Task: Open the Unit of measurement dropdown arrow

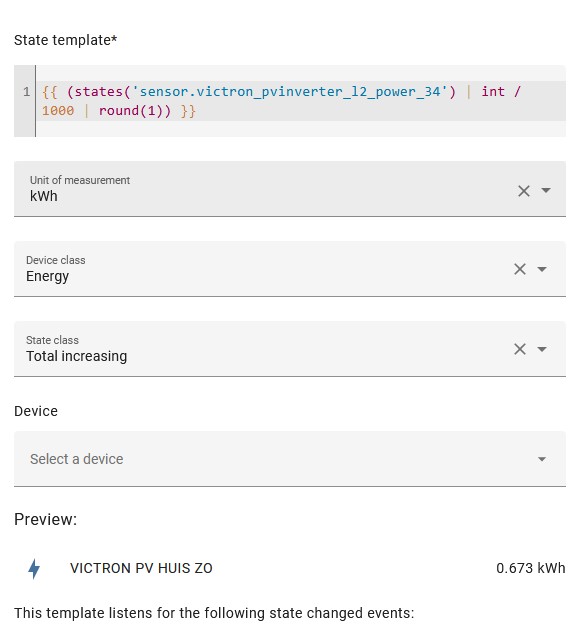Action: (546, 190)
